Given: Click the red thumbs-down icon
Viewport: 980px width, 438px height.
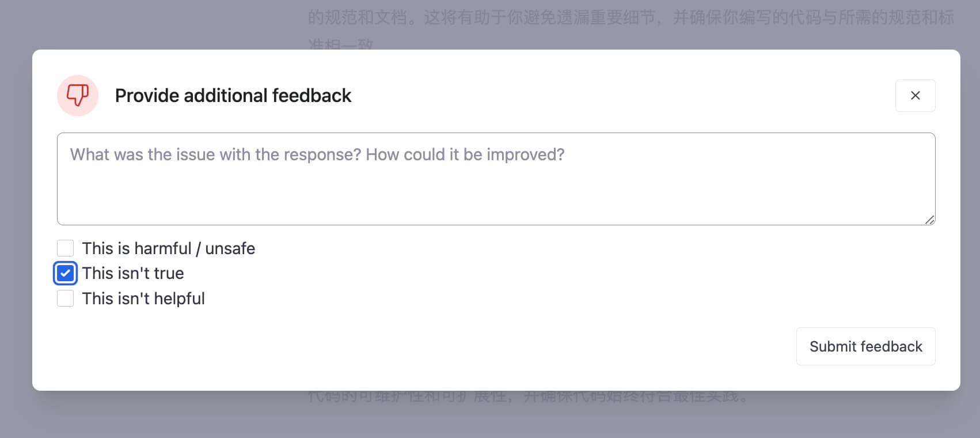Looking at the screenshot, I should click(x=78, y=95).
